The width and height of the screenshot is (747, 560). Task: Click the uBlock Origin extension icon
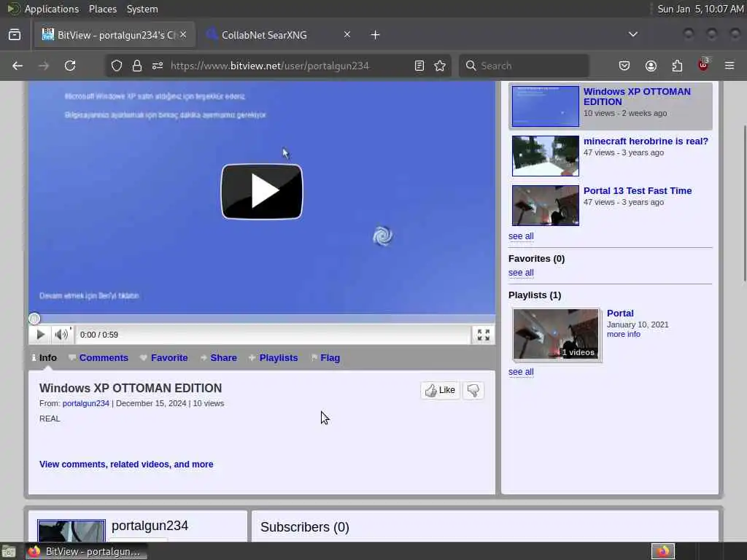coord(703,65)
